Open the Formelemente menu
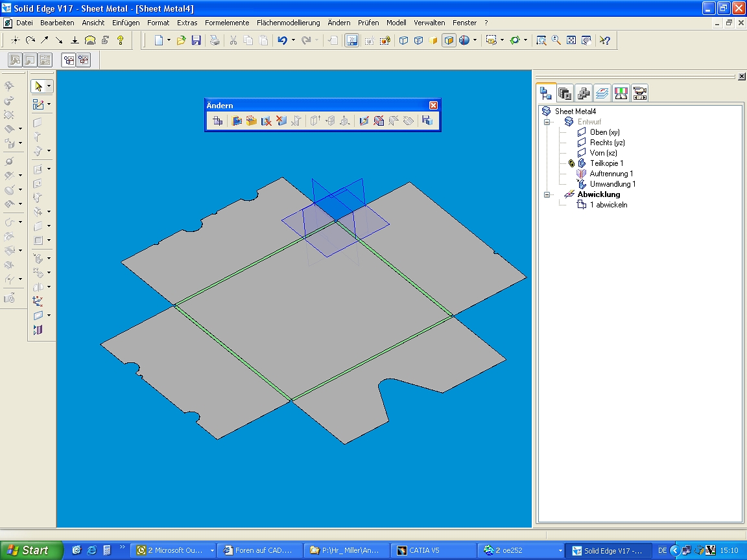 tap(227, 23)
